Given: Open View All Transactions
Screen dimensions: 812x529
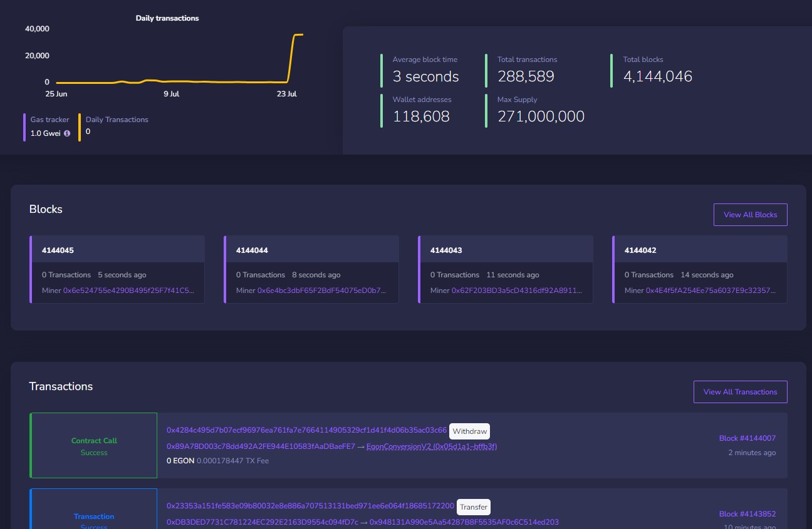Looking at the screenshot, I should (740, 392).
